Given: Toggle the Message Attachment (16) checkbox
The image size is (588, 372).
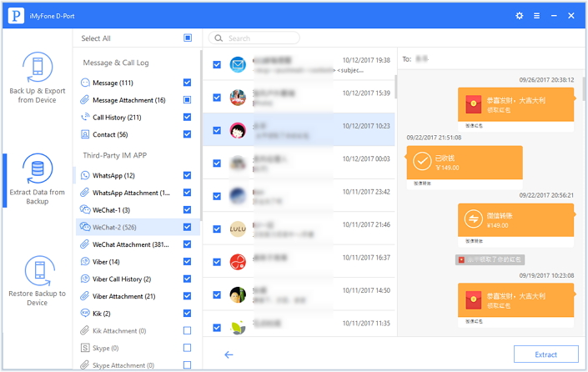Looking at the screenshot, I should [187, 100].
